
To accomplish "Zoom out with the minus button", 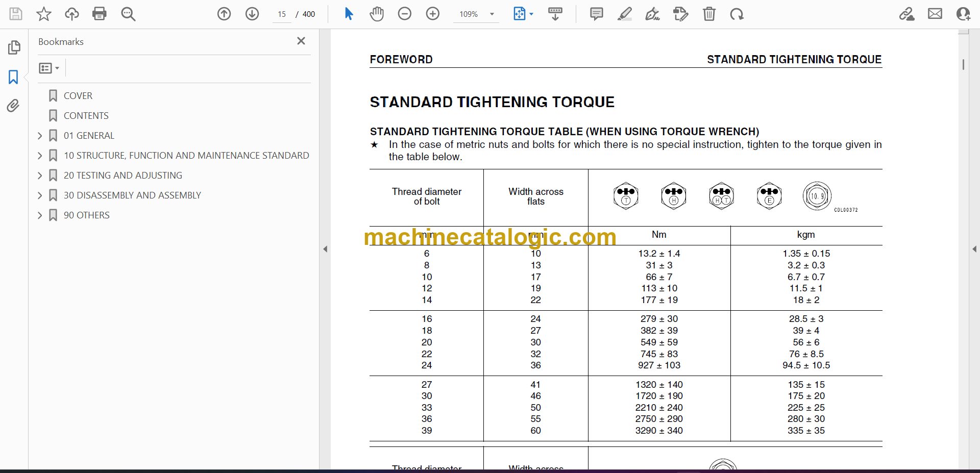I will click(405, 14).
